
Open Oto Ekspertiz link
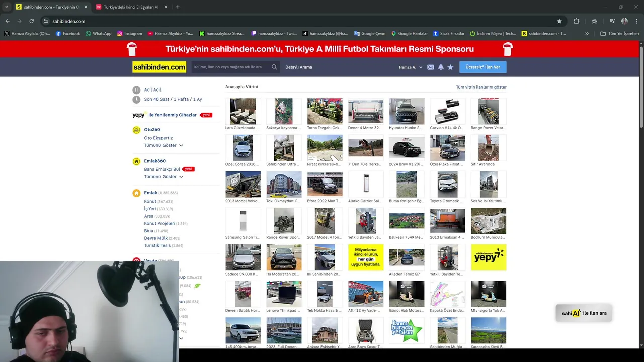pyautogui.click(x=158, y=138)
